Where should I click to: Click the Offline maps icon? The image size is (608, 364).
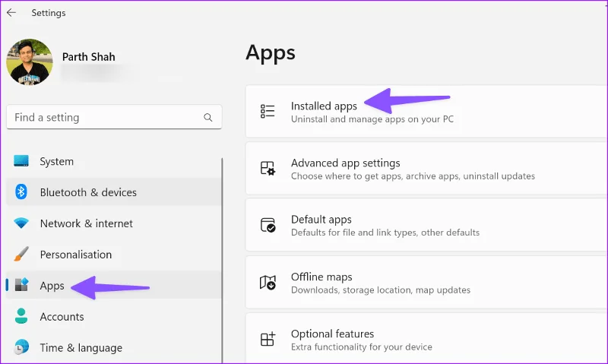[268, 283]
